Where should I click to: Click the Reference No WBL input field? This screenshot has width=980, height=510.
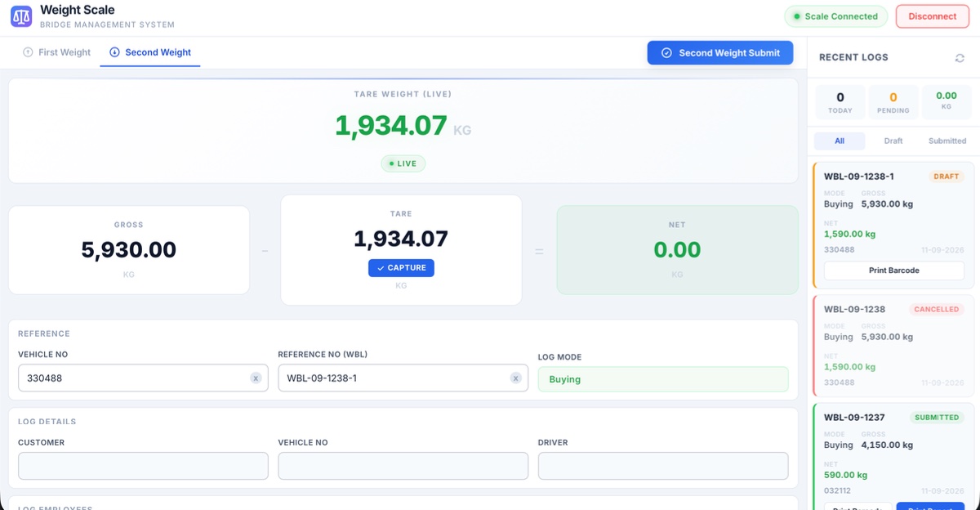click(x=403, y=378)
